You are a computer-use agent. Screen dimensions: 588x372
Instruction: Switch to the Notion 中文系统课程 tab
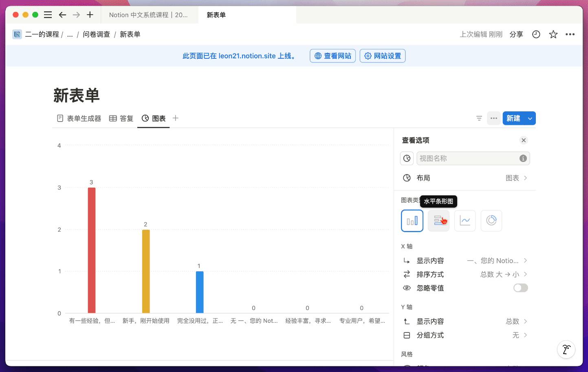[149, 15]
